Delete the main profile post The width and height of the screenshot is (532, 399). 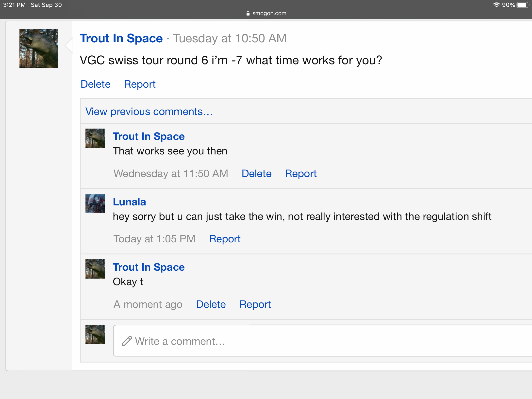pyautogui.click(x=96, y=84)
